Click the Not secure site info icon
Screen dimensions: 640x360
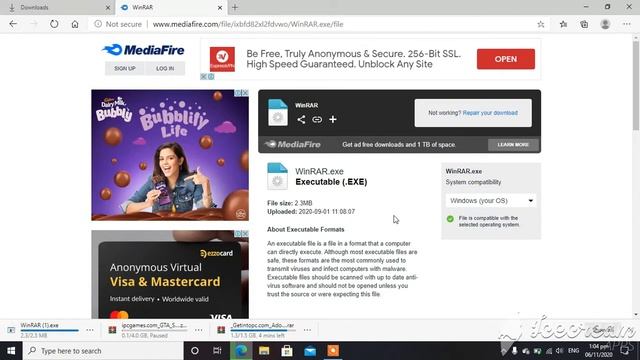click(x=98, y=24)
